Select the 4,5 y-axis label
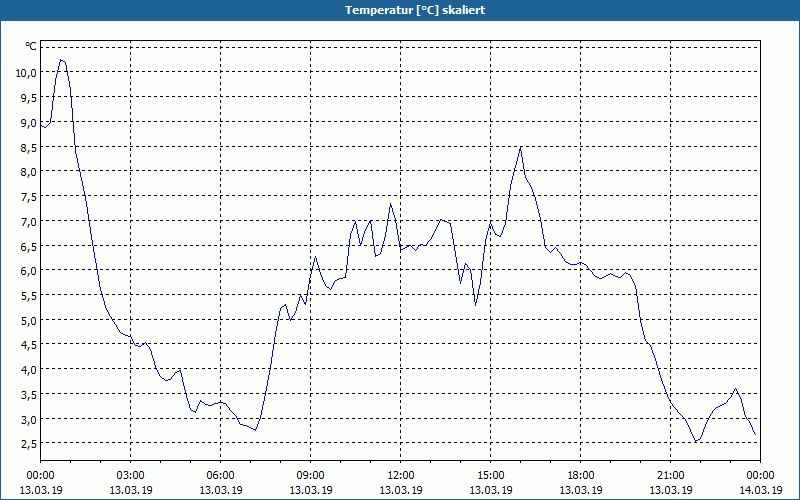 29,345
